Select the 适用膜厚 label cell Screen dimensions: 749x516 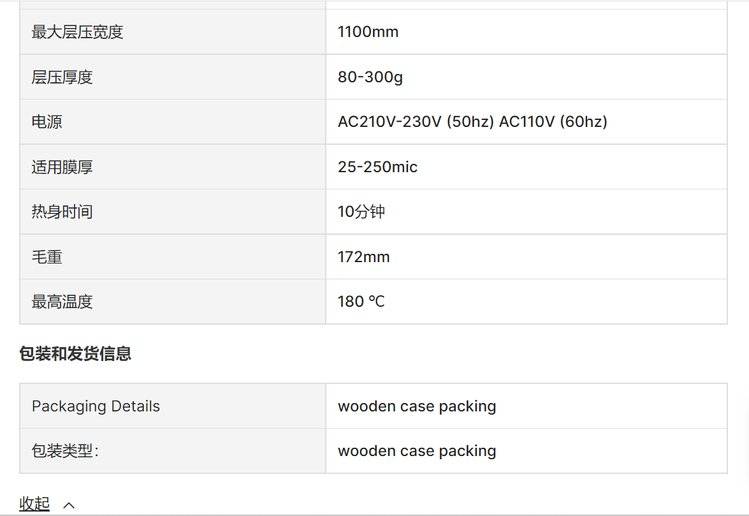pos(62,167)
